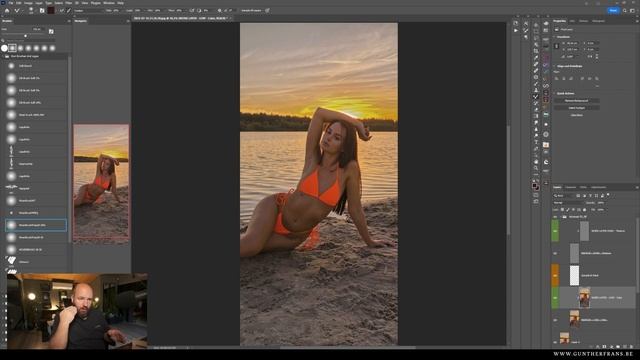The image size is (640, 360).
Task: Click the lock image pixels brush icon
Action: (568, 210)
